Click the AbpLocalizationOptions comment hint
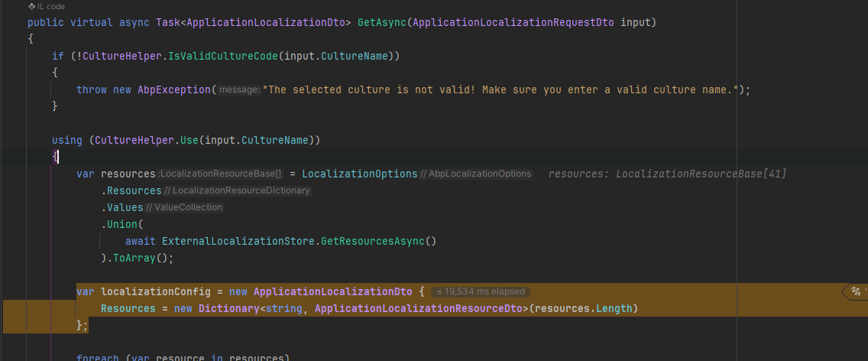This screenshot has height=361, width=868. pyautogui.click(x=476, y=174)
